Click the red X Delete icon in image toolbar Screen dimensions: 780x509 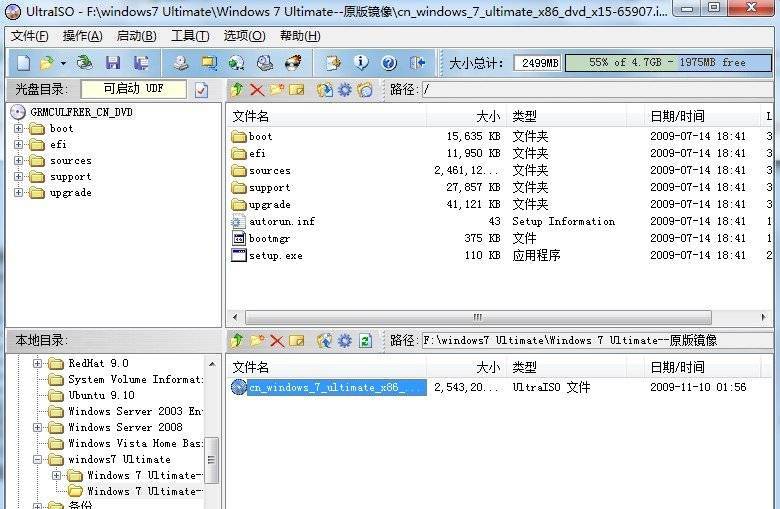(257, 90)
